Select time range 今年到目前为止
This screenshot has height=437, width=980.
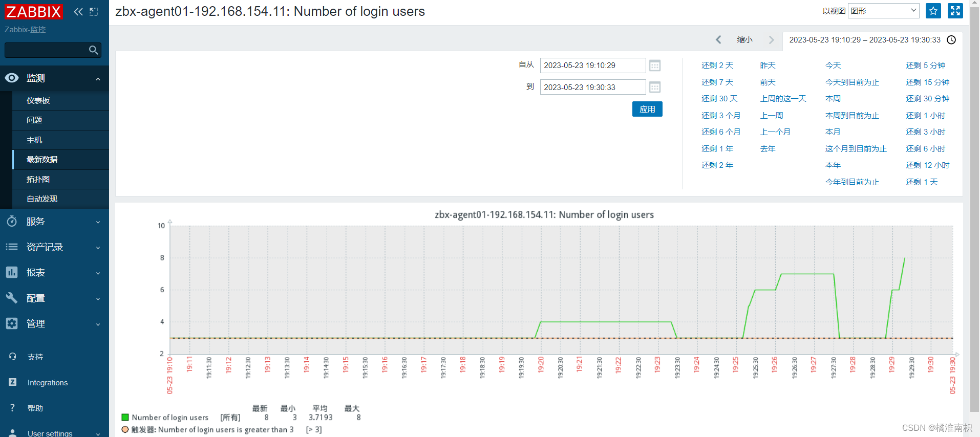click(852, 182)
